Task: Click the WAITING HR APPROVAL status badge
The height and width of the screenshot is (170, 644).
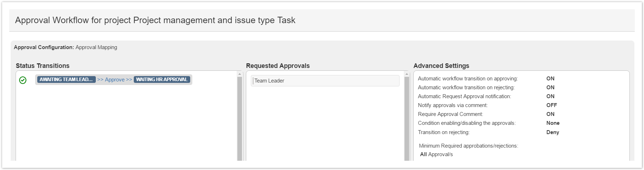Action: pyautogui.click(x=162, y=80)
